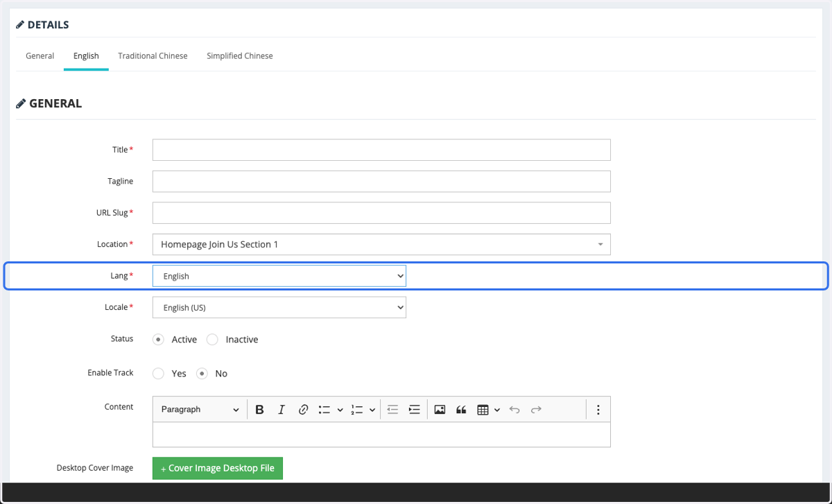The image size is (832, 504).
Task: Click the DETAILS section heading
Action: click(43, 25)
